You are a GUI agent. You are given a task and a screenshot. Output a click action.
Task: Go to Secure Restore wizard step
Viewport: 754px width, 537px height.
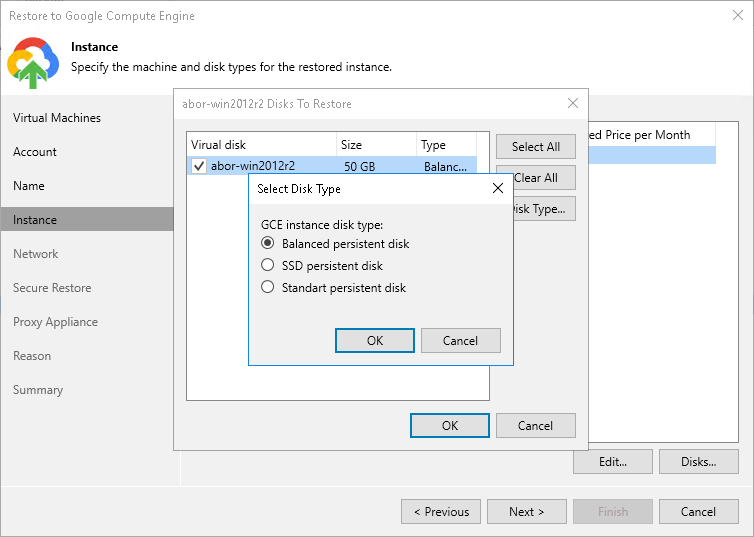(x=52, y=288)
